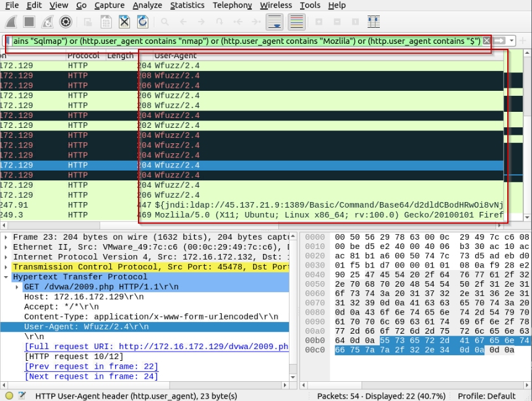This screenshot has width=532, height=401.
Task: Toggle automatic scrolling during live capture
Action: coord(274,22)
